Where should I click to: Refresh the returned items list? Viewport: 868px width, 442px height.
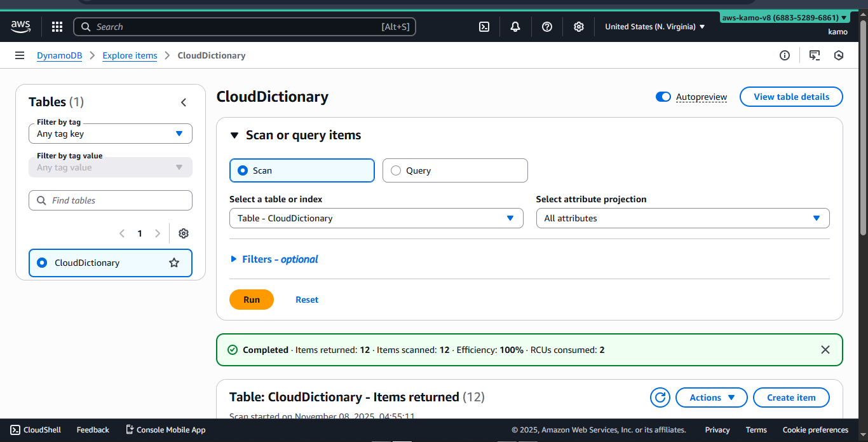tap(660, 397)
